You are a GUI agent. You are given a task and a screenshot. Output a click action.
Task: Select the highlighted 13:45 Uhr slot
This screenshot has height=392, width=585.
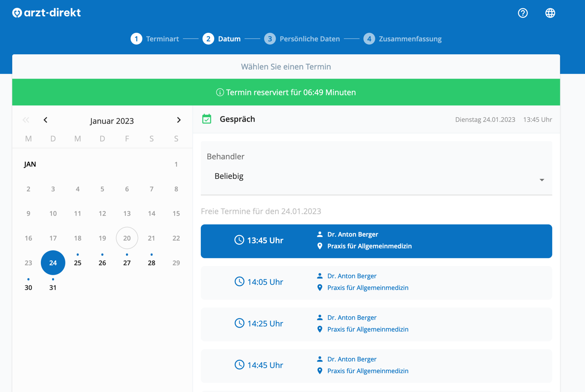tap(376, 241)
